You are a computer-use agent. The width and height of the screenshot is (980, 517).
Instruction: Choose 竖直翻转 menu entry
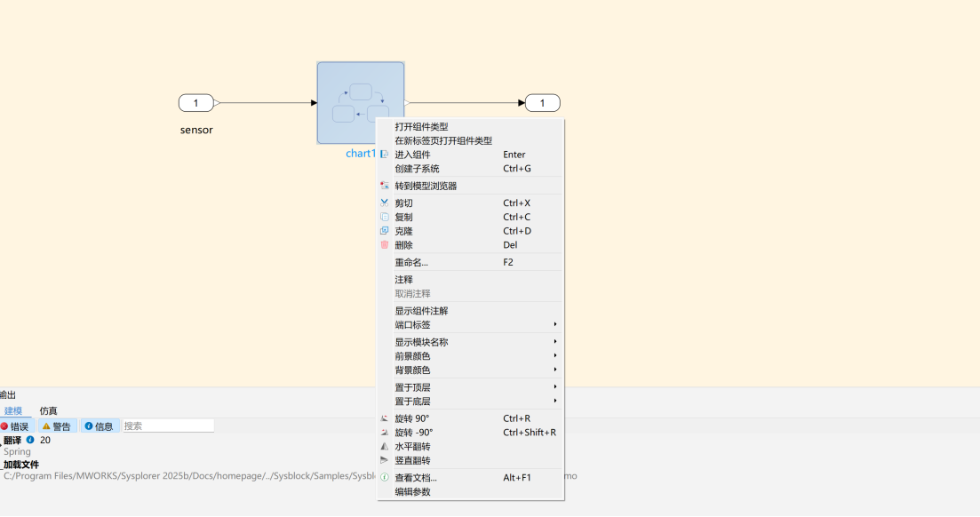click(470, 460)
